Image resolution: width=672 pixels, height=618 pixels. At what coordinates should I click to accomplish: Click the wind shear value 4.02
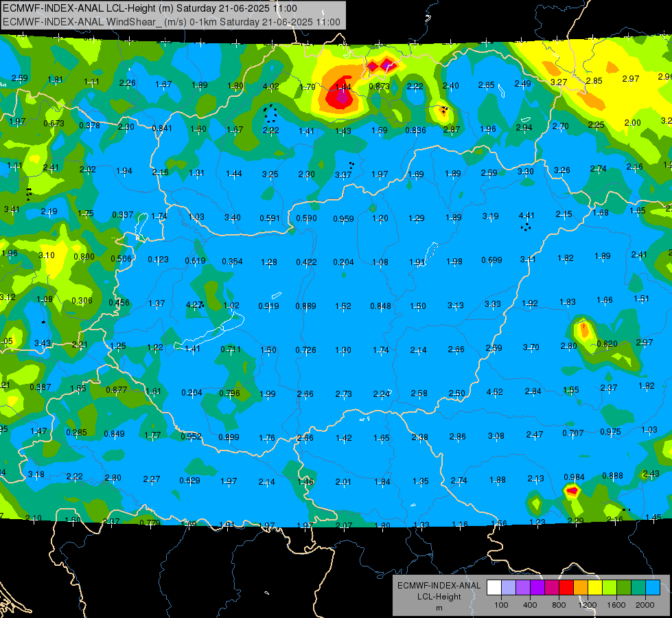[271, 87]
